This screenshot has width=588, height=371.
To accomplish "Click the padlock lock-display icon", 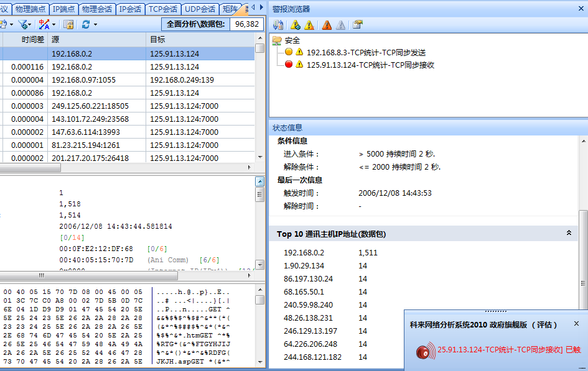I will (68, 24).
